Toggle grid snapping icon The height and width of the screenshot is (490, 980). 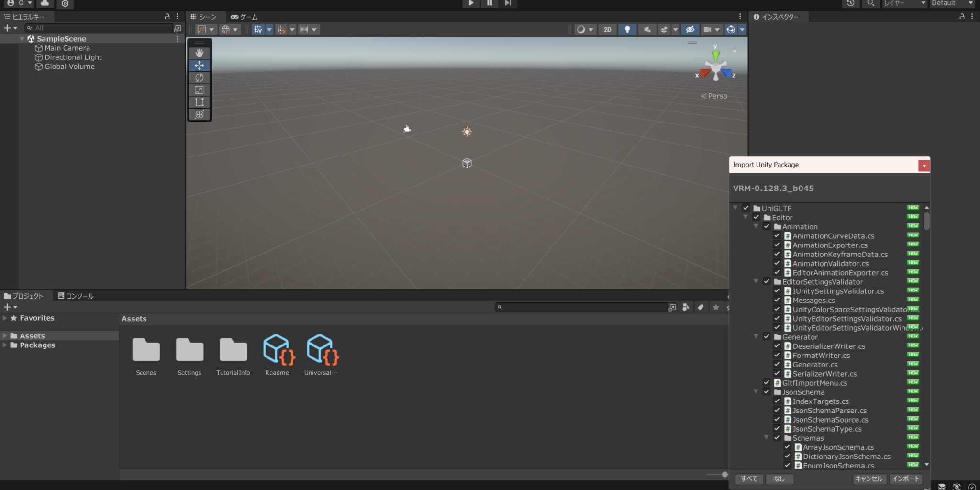[281, 30]
